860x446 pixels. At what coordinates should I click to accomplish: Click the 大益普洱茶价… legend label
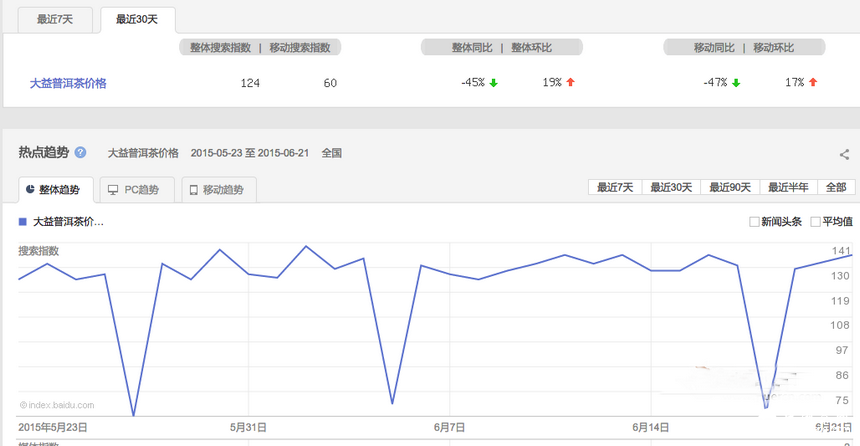[69, 222]
